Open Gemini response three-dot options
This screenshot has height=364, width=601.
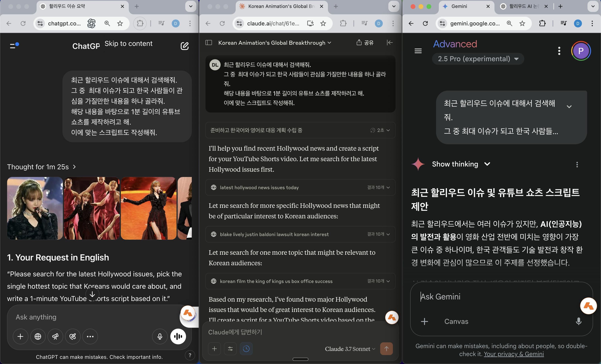[x=577, y=165]
